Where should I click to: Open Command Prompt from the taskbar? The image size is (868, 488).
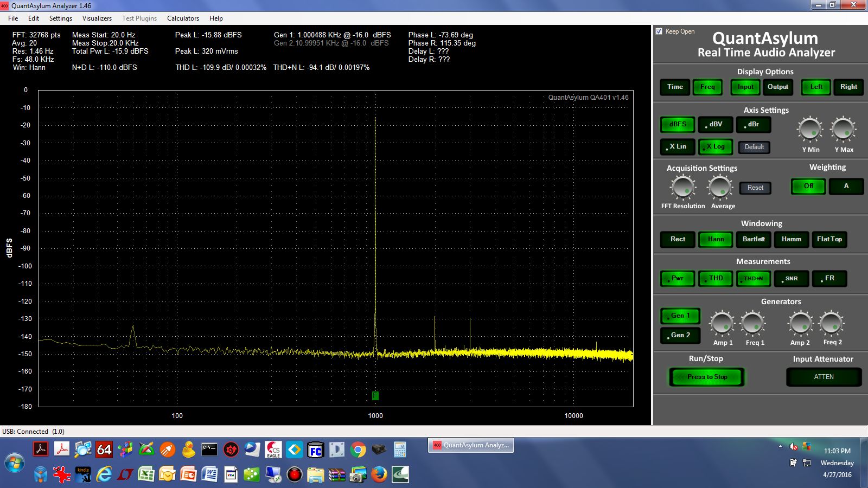point(209,450)
